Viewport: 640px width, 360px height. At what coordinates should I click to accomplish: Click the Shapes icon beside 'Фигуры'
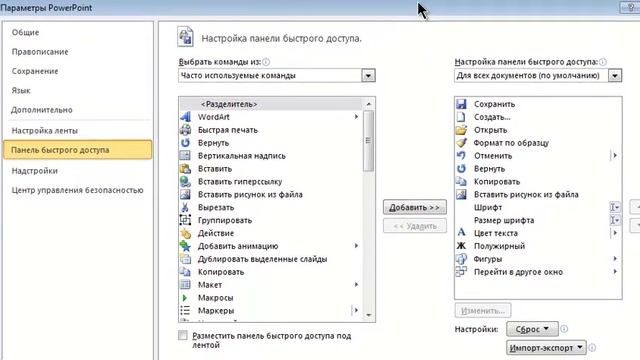(x=461, y=259)
